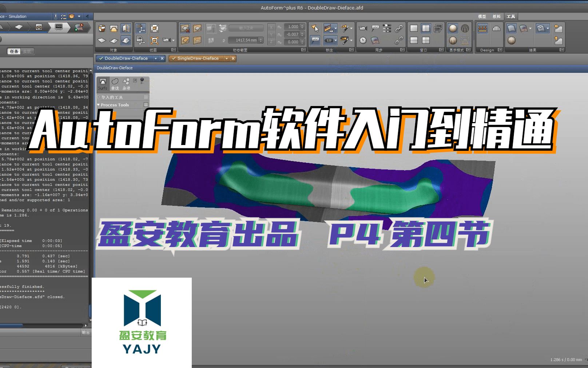Screen dimensions: 588x368
Task: Click the clock icon in the 同步 group
Action: point(363,41)
